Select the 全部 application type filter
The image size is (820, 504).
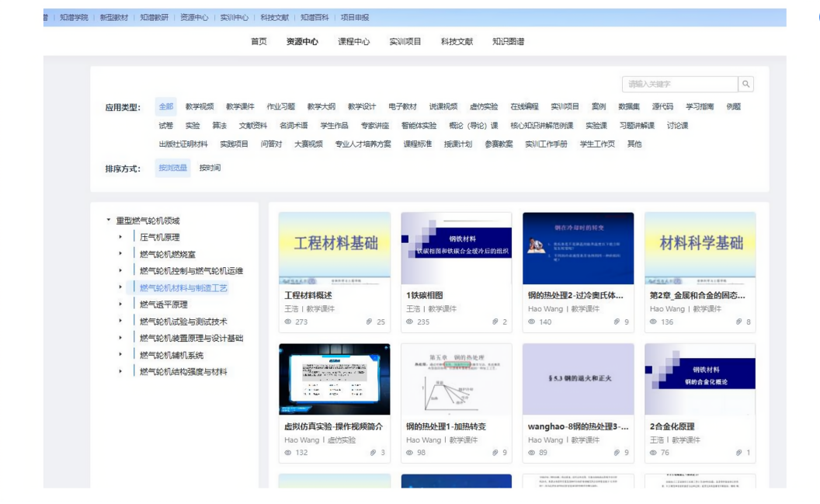[166, 106]
